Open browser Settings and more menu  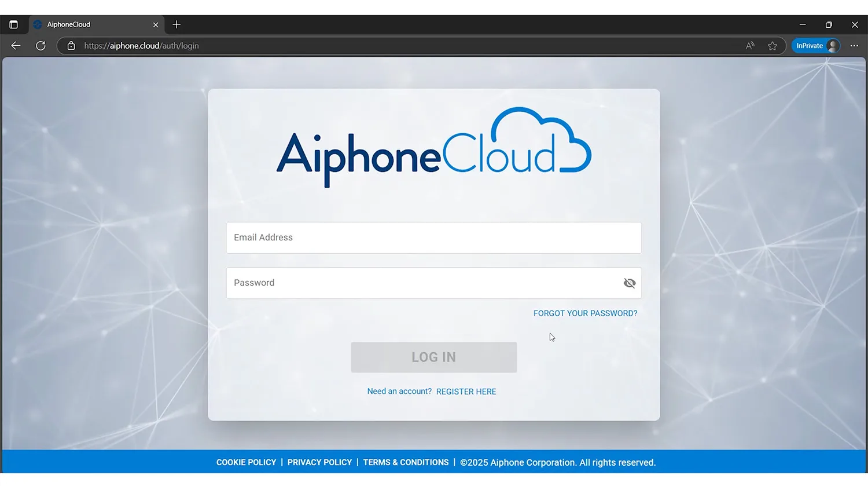[x=854, y=46]
